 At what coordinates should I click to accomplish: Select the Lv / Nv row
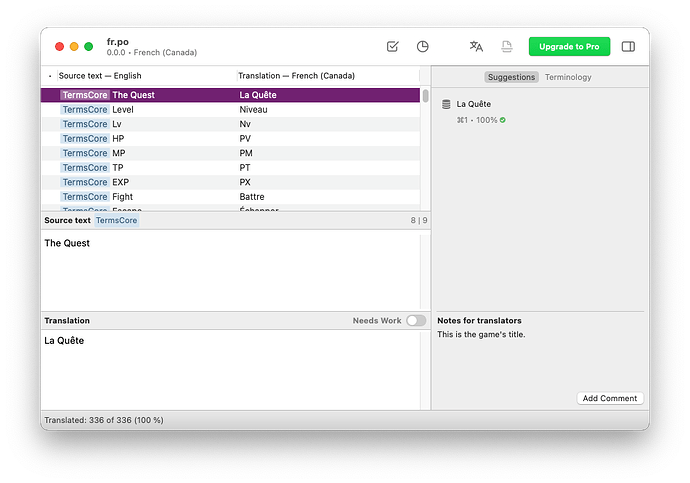(x=231, y=124)
